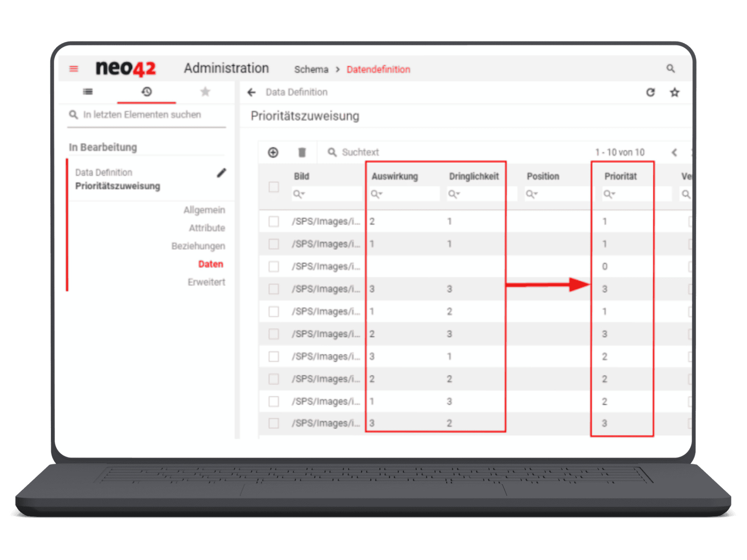Delete selected rows via the trash icon
Viewport: 747px width, 560px height.
tap(302, 152)
